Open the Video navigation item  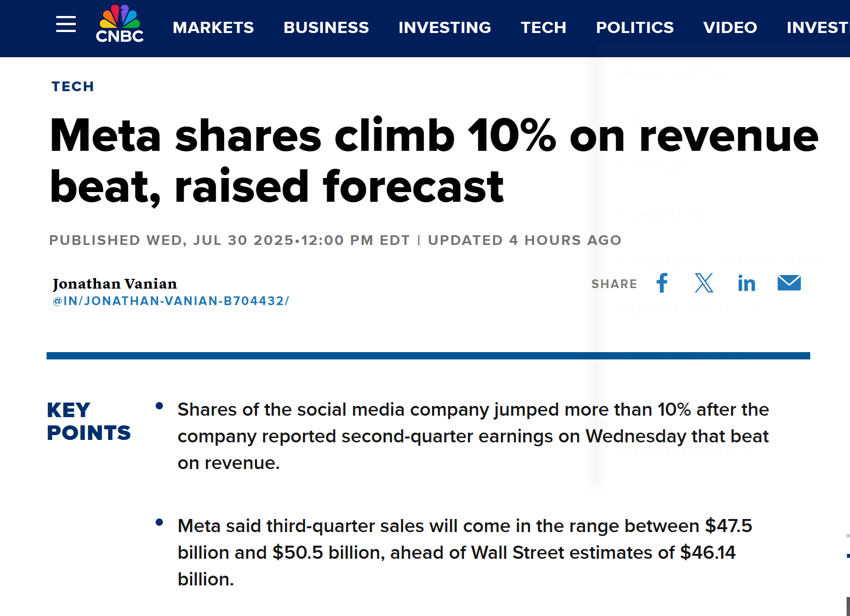(730, 28)
